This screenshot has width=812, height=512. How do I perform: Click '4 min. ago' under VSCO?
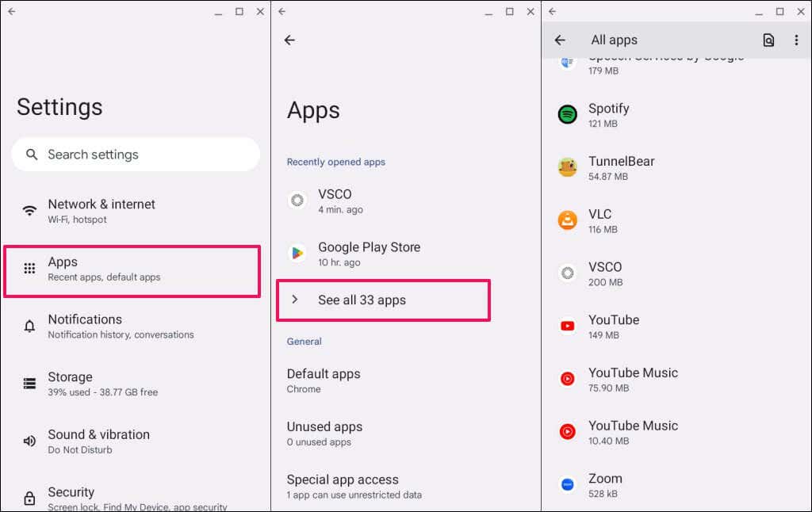[340, 210]
